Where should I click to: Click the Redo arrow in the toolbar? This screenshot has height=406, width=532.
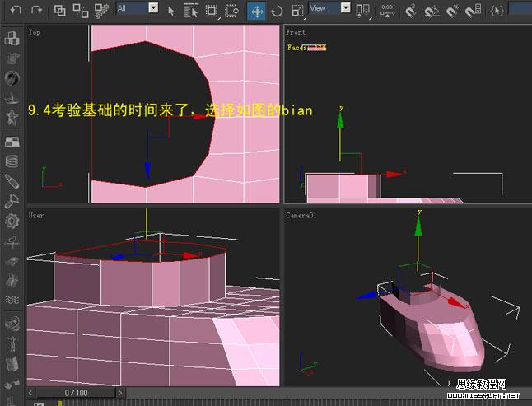[x=36, y=10]
